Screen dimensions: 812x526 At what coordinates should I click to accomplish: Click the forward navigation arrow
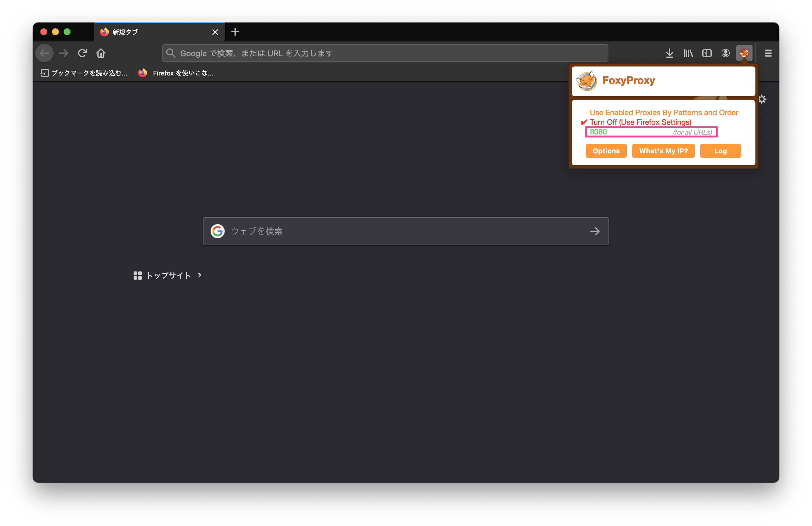coord(64,53)
